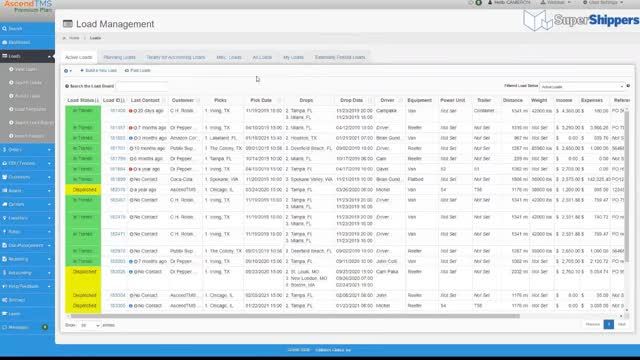The image size is (640, 360).
Task: Switch to the My Loads tab
Action: 293,57
